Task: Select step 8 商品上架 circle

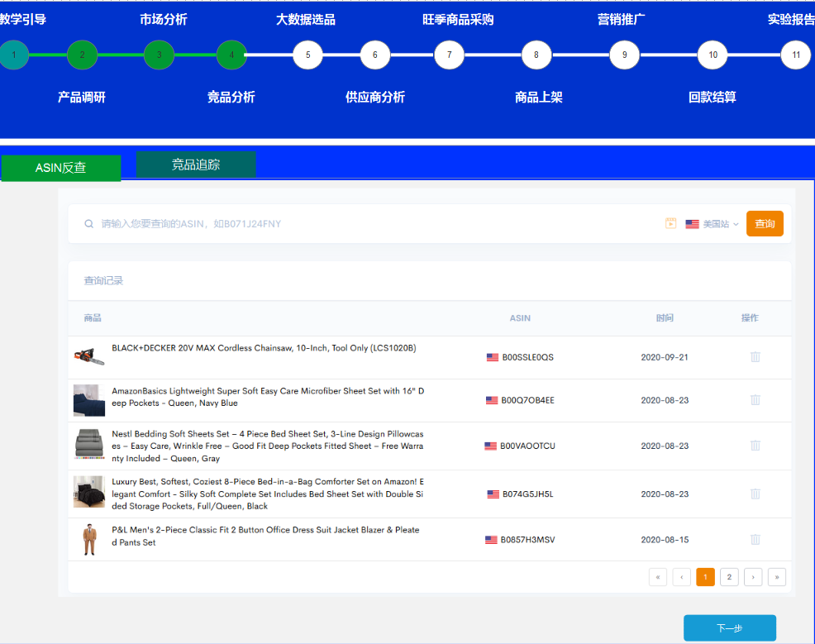Action: [x=536, y=55]
